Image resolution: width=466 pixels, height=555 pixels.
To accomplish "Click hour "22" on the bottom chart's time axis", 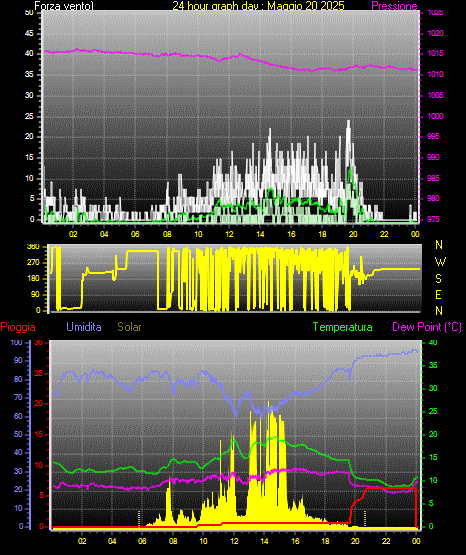I will tap(386, 541).
